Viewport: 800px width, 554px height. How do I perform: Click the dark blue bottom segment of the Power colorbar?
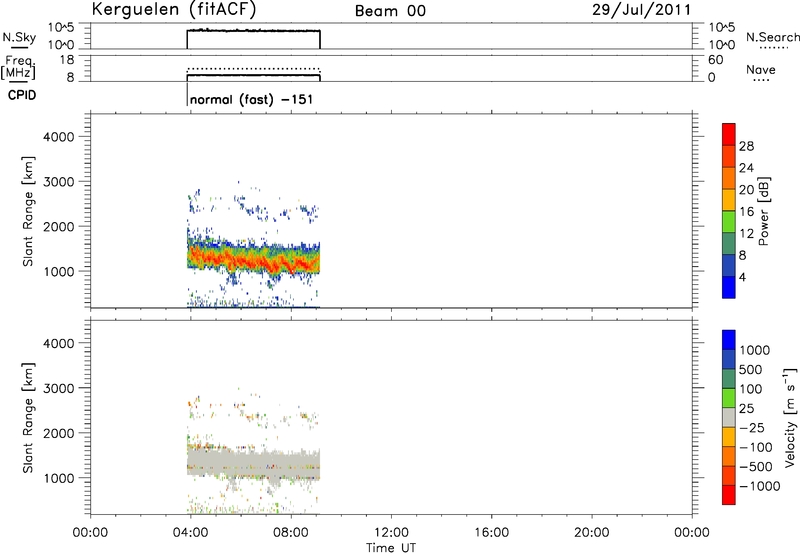pos(729,287)
